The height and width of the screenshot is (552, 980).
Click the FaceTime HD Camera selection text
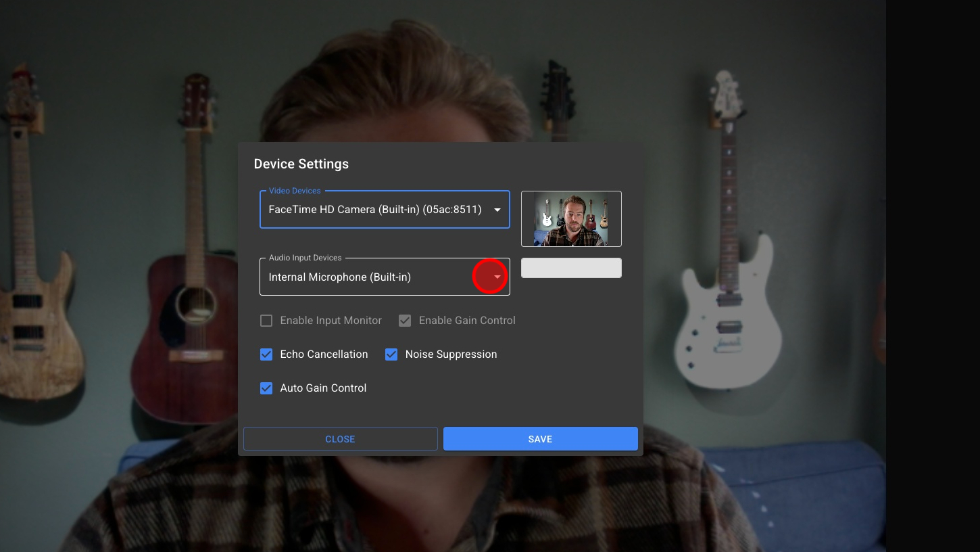tap(374, 210)
